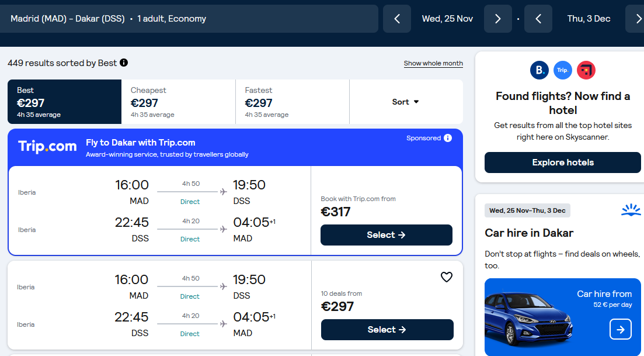644x356 pixels.
Task: Switch to the Cheapest tab
Action: 178,102
